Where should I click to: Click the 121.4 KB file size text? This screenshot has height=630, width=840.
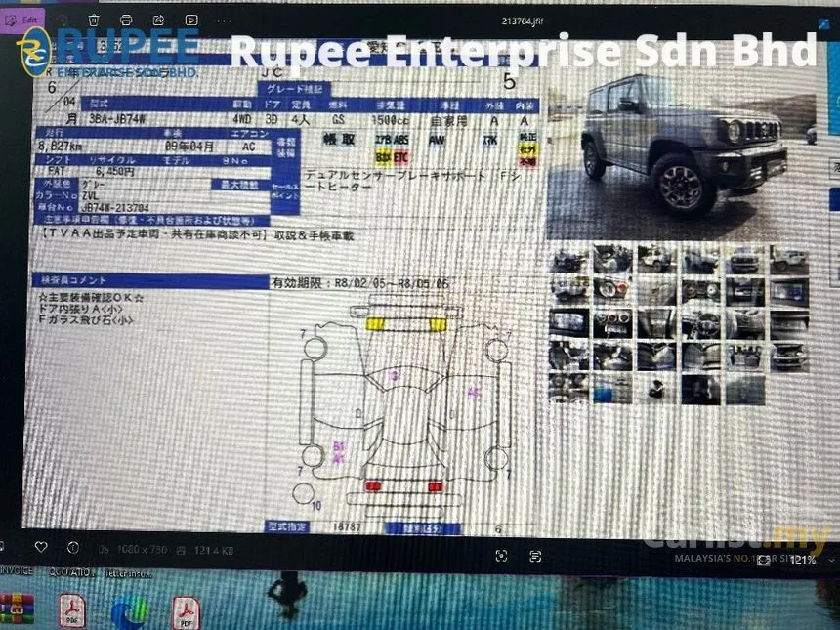coord(214,550)
